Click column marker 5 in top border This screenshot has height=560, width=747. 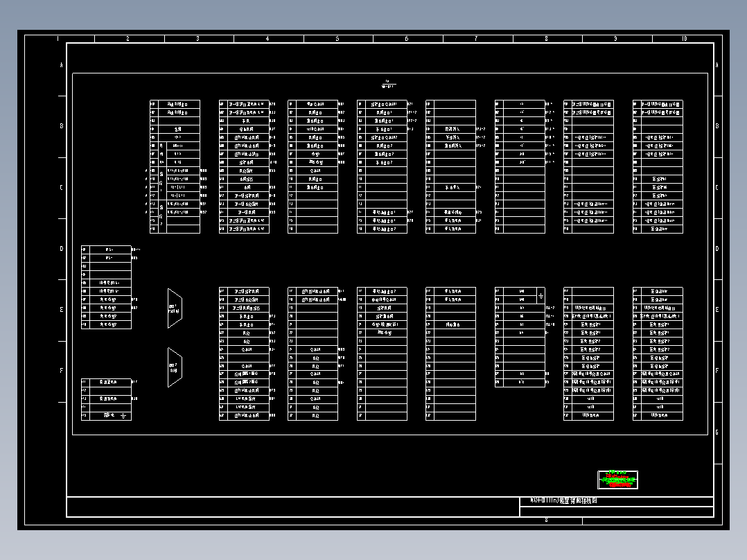click(337, 39)
